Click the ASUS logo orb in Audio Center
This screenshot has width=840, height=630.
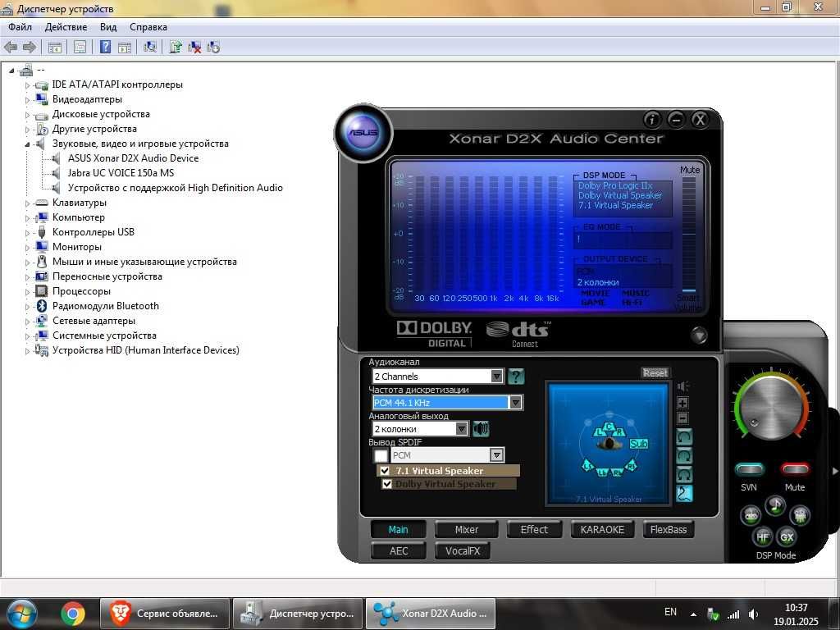coord(363,132)
